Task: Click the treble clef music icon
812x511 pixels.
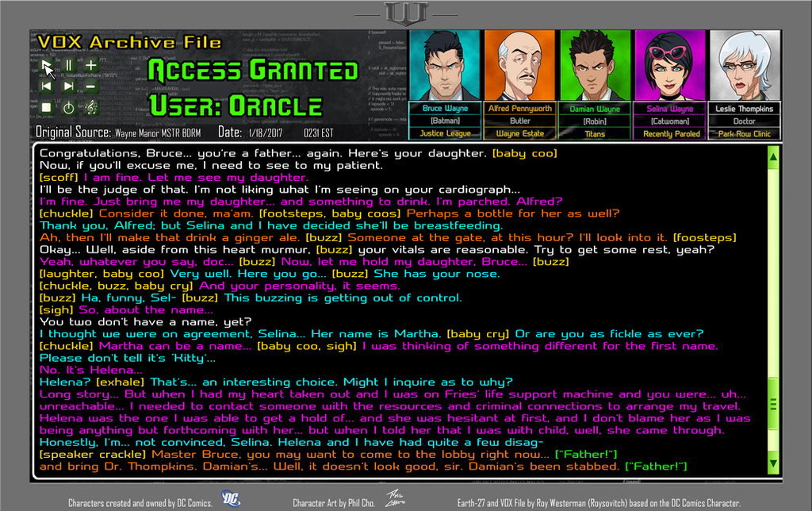Action: [x=91, y=107]
